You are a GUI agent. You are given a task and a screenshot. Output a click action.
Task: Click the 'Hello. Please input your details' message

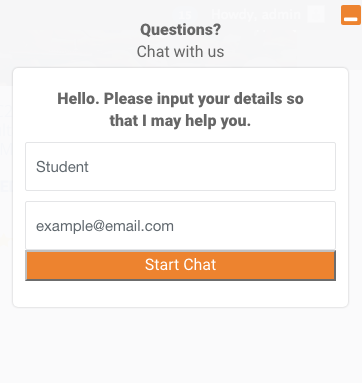pyautogui.click(x=180, y=99)
